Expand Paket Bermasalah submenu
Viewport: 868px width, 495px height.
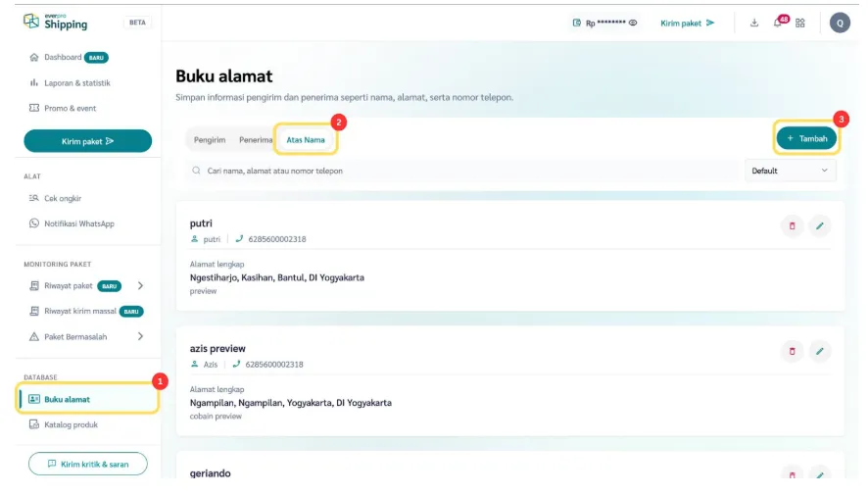[140, 336]
